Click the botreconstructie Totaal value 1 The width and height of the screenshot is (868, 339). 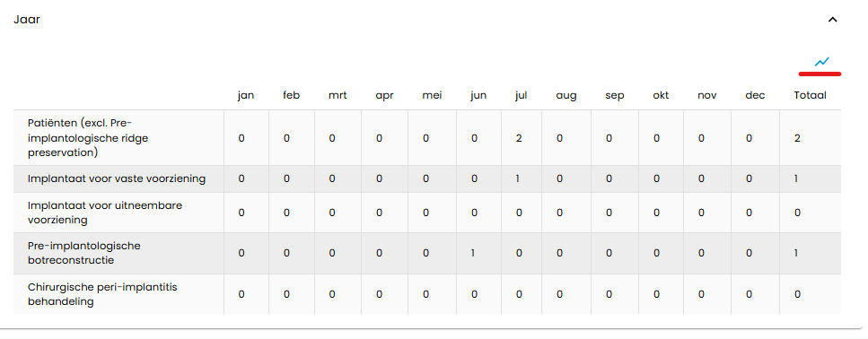click(796, 253)
